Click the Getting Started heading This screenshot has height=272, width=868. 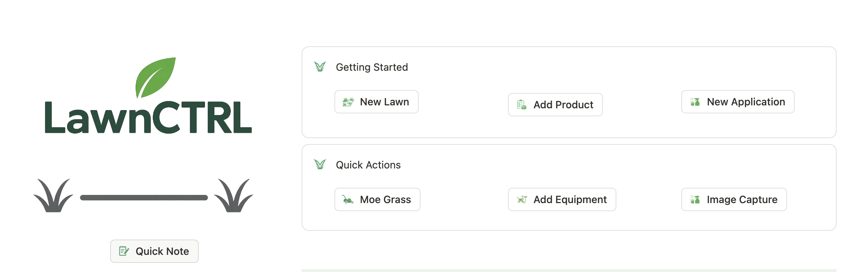[372, 67]
